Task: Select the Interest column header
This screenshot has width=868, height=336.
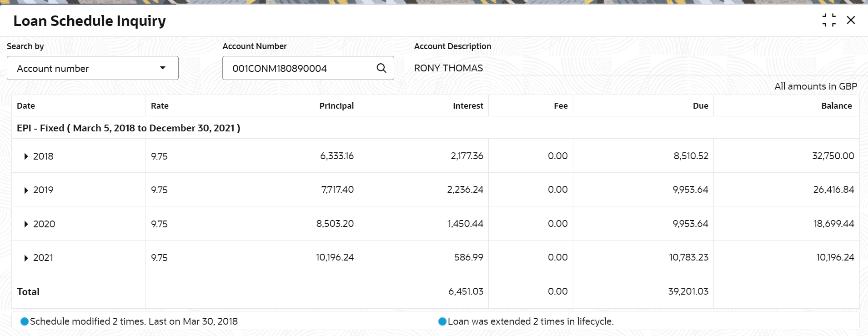Action: (468, 105)
